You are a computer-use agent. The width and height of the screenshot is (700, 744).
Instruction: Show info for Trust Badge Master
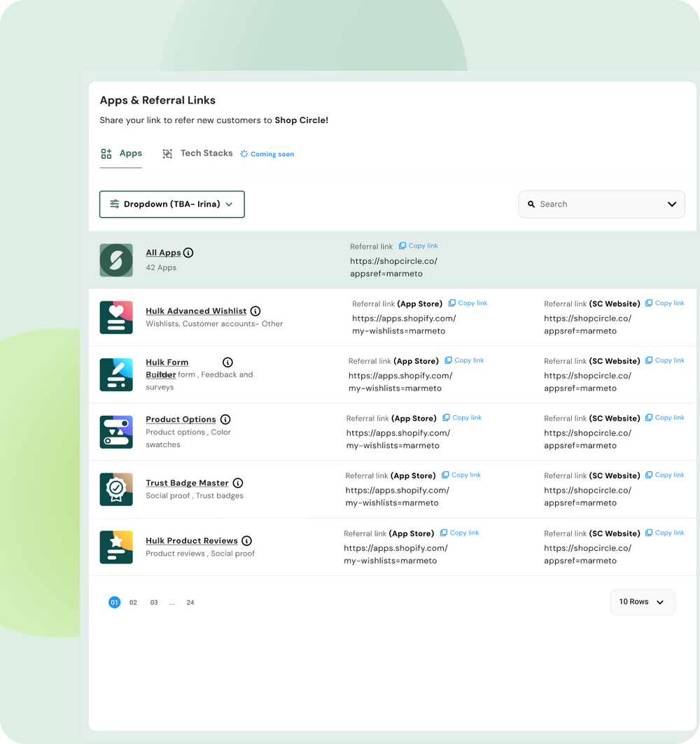(238, 483)
